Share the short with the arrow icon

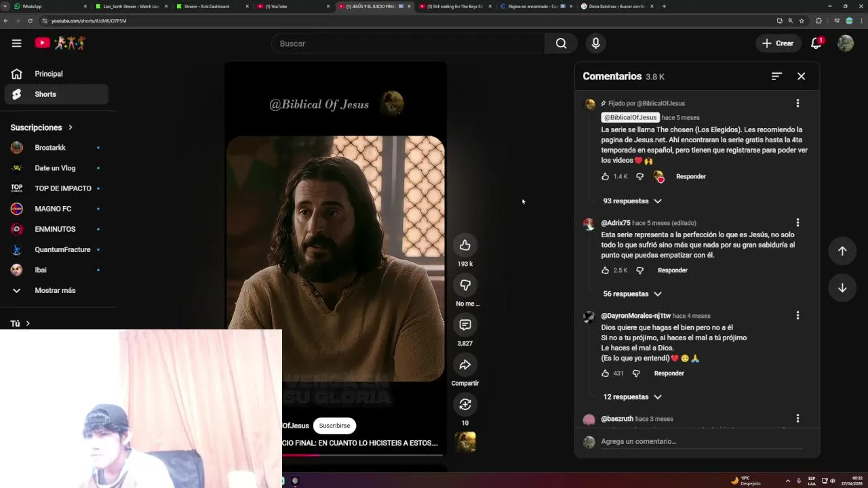(465, 365)
